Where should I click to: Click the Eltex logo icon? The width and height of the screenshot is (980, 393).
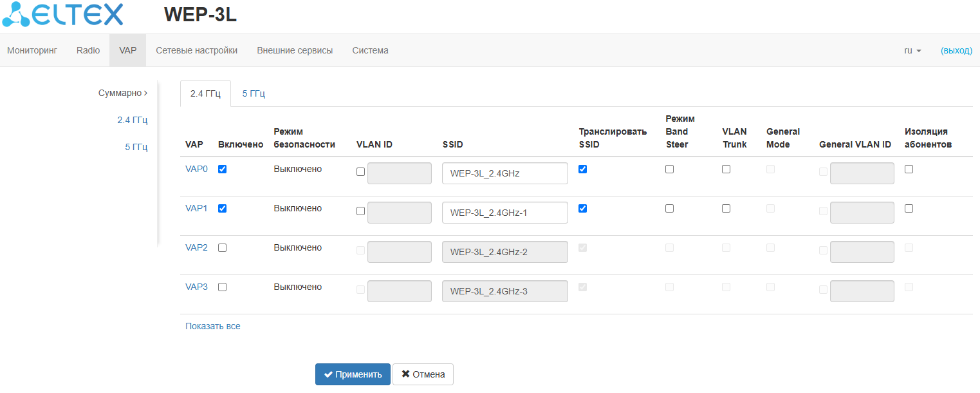(15, 15)
